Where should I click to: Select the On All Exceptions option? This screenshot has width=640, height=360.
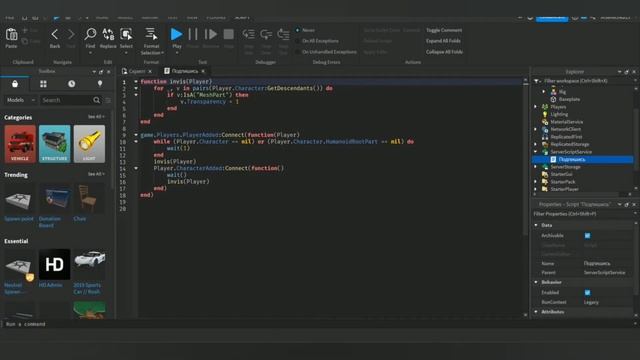pos(298,41)
